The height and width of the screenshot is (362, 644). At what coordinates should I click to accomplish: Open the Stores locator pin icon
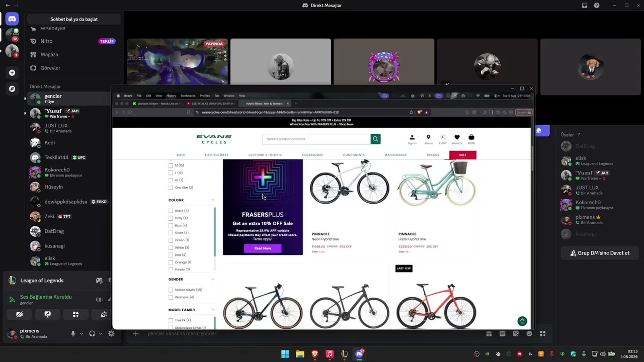click(x=428, y=139)
